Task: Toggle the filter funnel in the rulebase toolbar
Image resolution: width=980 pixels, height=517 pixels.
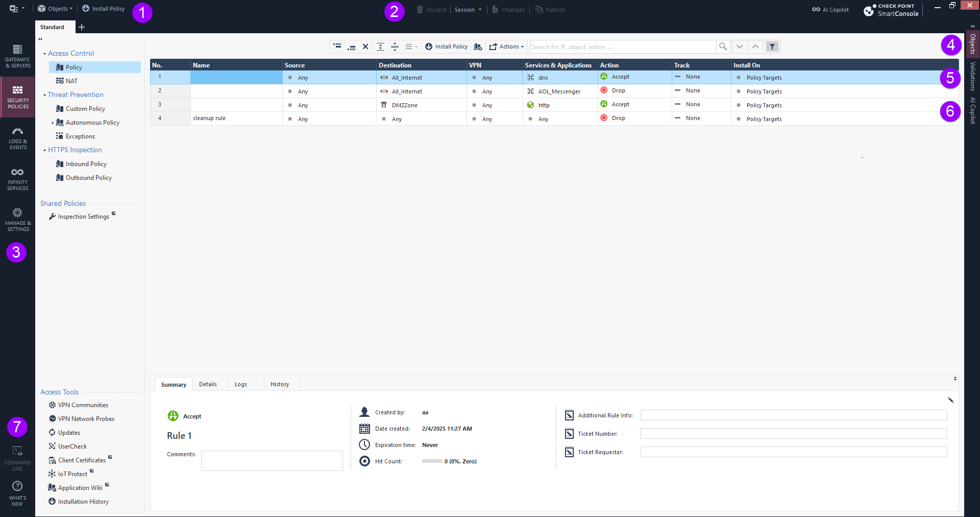Action: coord(772,46)
